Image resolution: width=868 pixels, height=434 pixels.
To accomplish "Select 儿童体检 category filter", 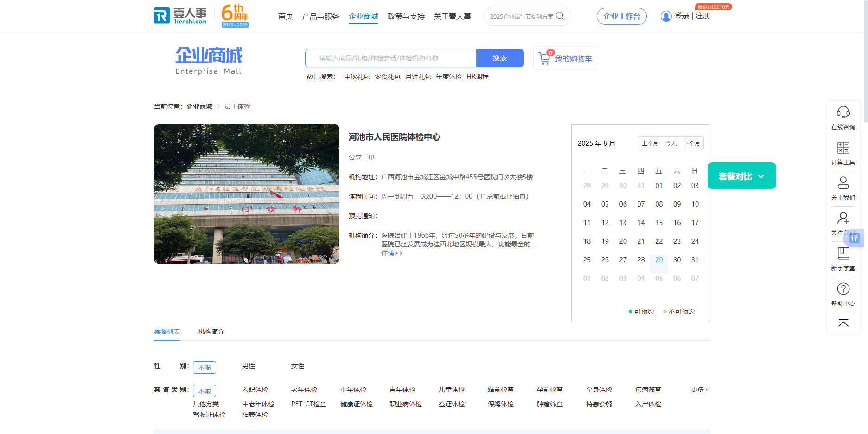I will click(x=452, y=389).
